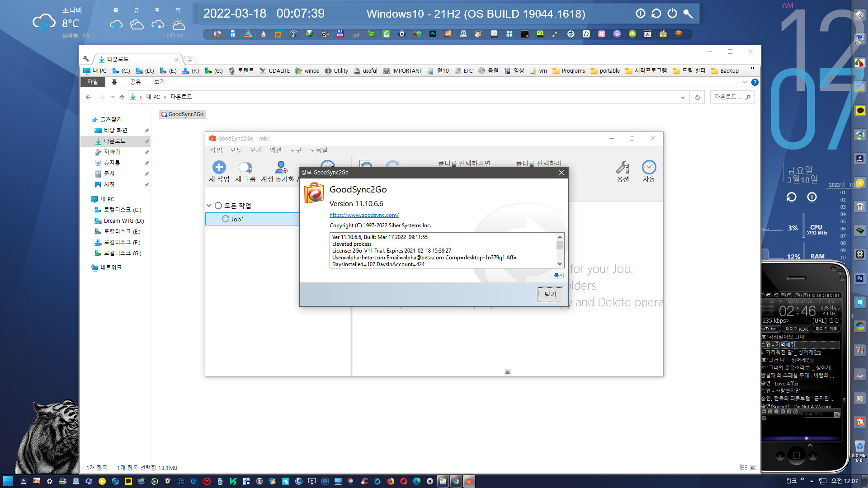Image resolution: width=868 pixels, height=488 pixels.
Task: Click the power icon in top bar
Action: (x=672, y=14)
